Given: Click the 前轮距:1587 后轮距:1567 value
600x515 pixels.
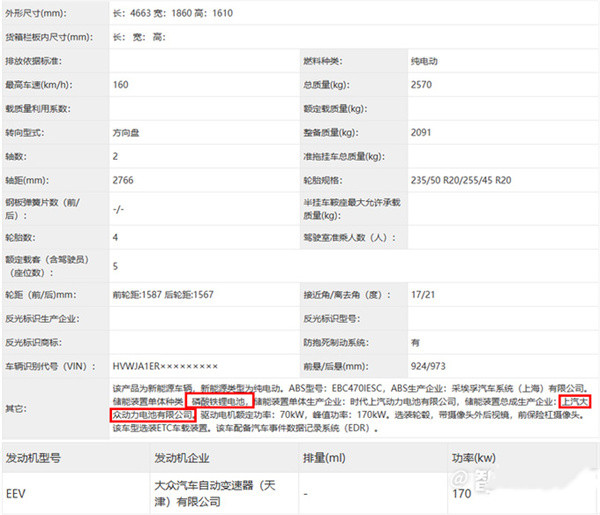Looking at the screenshot, I should [x=164, y=295].
